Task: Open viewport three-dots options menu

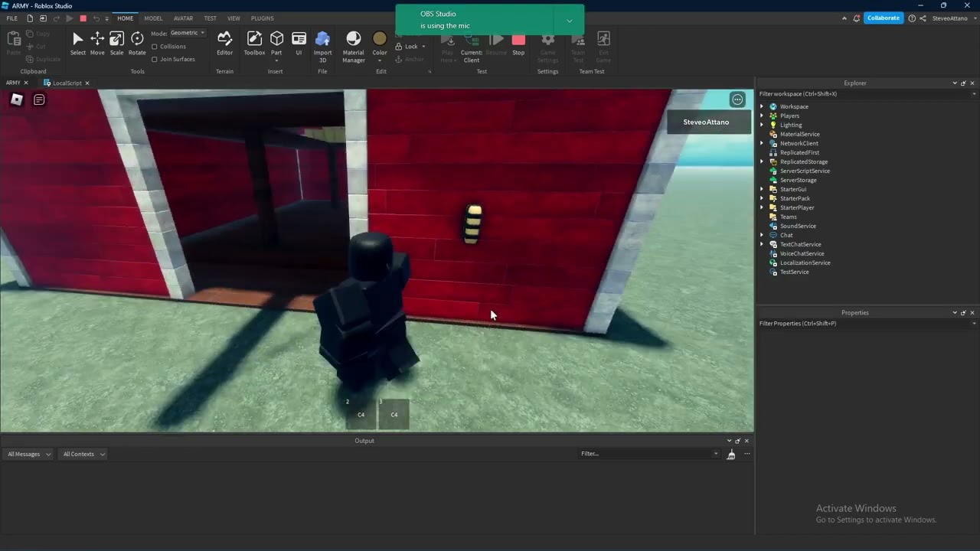Action: (x=737, y=99)
